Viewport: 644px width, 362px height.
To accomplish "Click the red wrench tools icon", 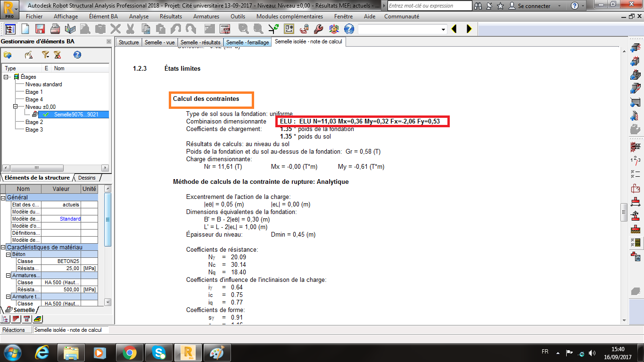I will tap(318, 29).
